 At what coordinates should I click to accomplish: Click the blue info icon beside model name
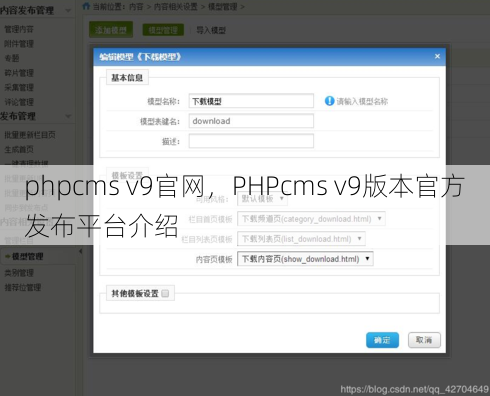(329, 101)
